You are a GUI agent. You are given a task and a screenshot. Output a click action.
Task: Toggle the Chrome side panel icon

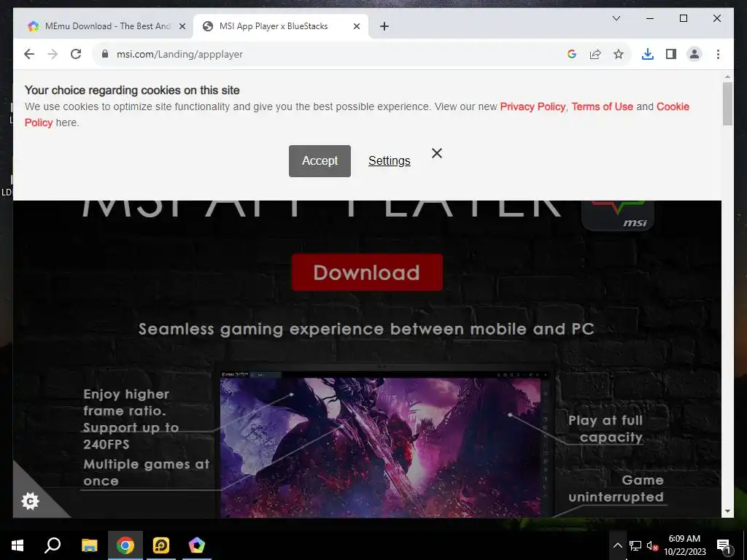(671, 54)
